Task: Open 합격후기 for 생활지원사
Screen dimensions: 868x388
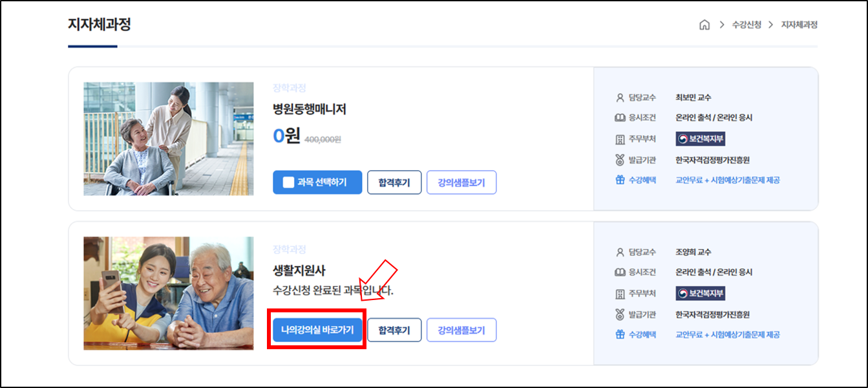Action: (394, 329)
